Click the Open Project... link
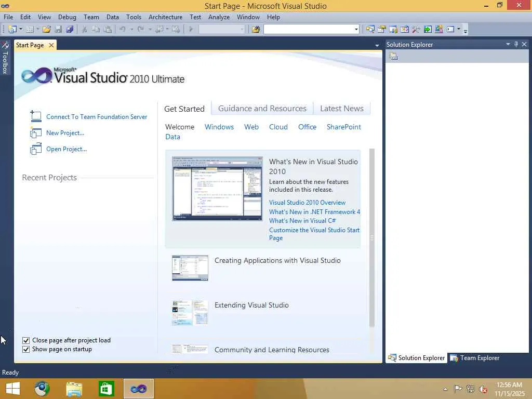This screenshot has width=532, height=399. point(66,149)
